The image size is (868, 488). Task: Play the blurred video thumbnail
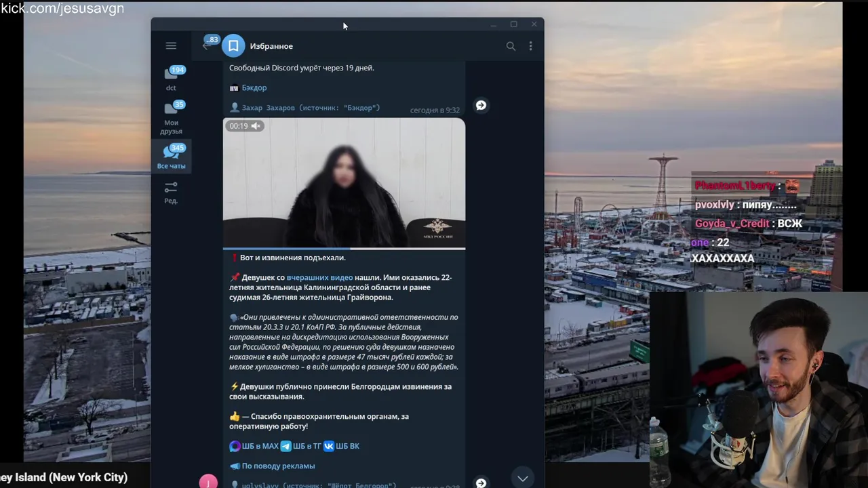344,183
